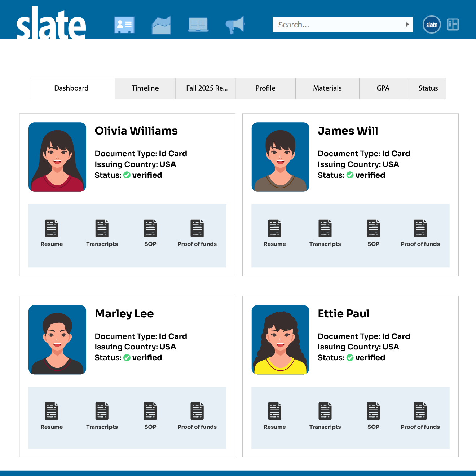This screenshot has height=476, width=476.
Task: Click the announcements megaphone icon
Action: coord(234,25)
